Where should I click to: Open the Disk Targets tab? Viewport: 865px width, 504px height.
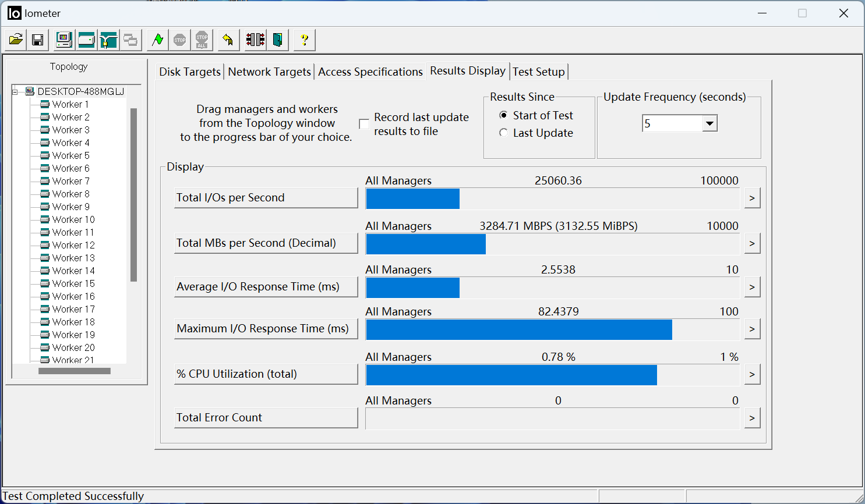click(x=190, y=72)
